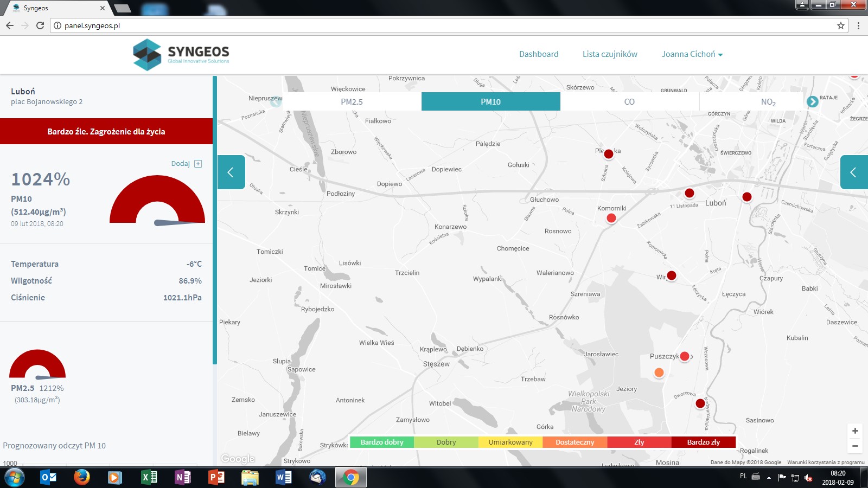The width and height of the screenshot is (868, 488).
Task: Open Warunki korzystania z programu link
Action: tap(826, 463)
